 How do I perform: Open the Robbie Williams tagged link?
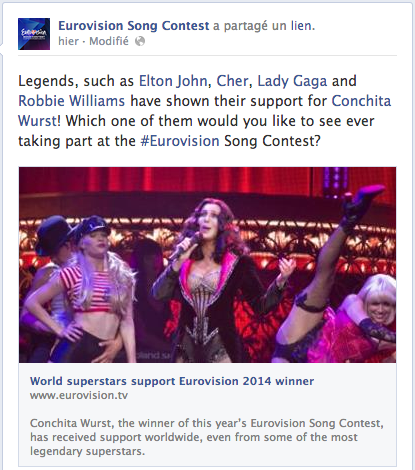(71, 101)
